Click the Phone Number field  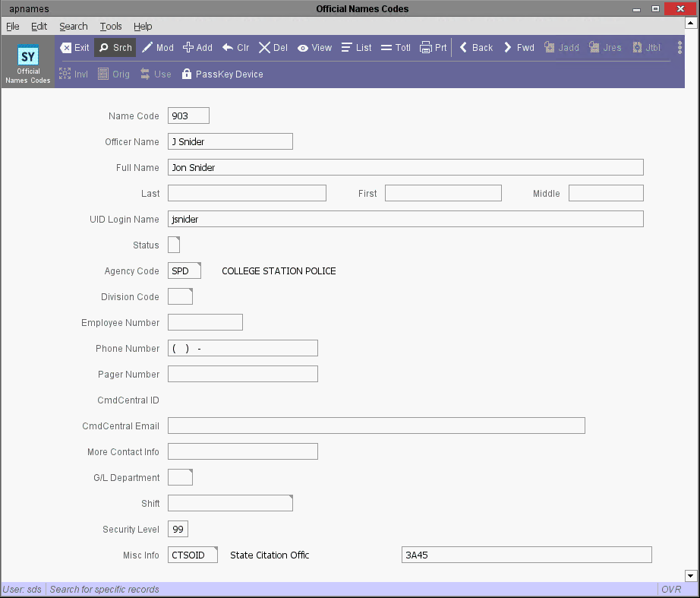coord(243,348)
